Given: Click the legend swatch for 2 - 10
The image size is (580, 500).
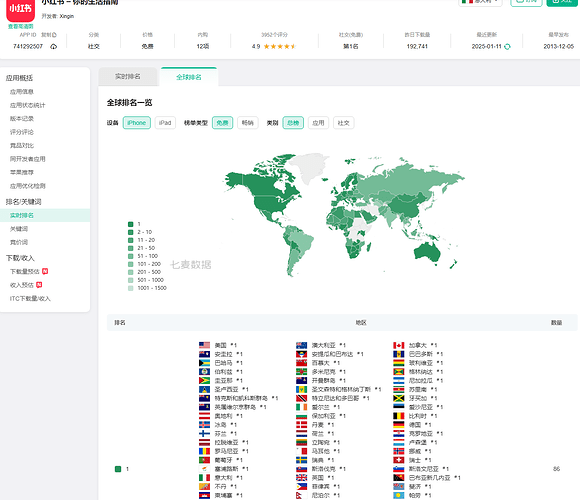Looking at the screenshot, I should (x=131, y=232).
